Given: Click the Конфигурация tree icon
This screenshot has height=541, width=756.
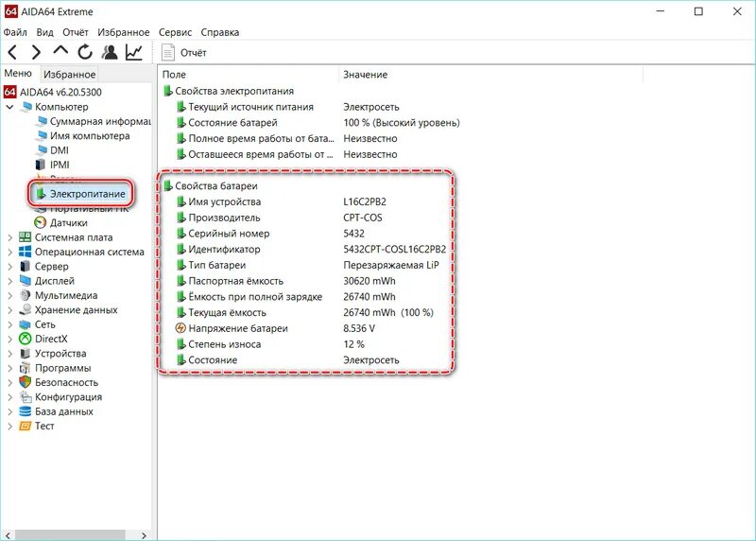Looking at the screenshot, I should point(26,396).
